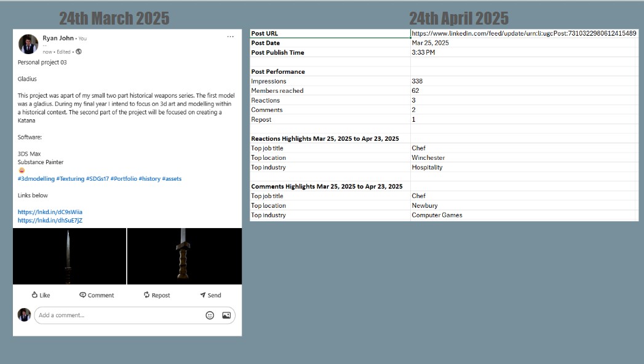Select the Impressions label cell

330,81
